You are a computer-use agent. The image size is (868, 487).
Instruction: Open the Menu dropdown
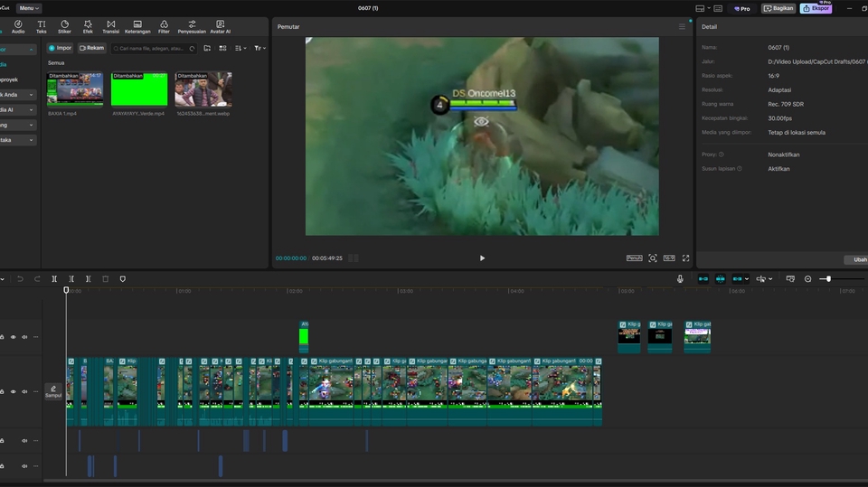tap(29, 8)
